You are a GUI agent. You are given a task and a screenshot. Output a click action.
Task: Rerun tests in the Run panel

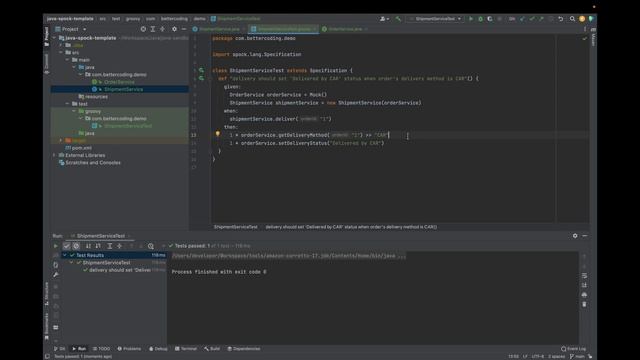point(56,246)
